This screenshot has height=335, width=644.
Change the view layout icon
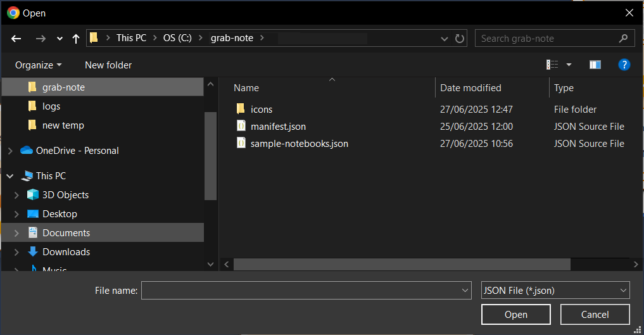(552, 65)
